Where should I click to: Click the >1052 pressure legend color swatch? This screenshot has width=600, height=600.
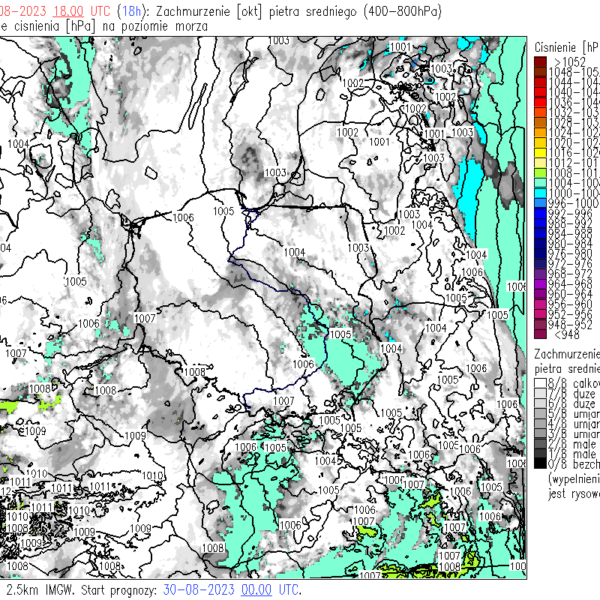click(x=540, y=62)
